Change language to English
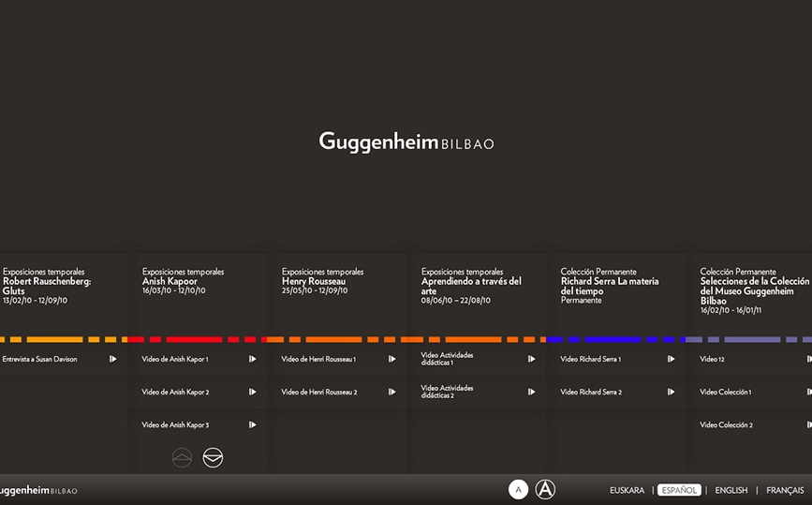Image resolution: width=812 pixels, height=505 pixels. pyautogui.click(x=731, y=490)
